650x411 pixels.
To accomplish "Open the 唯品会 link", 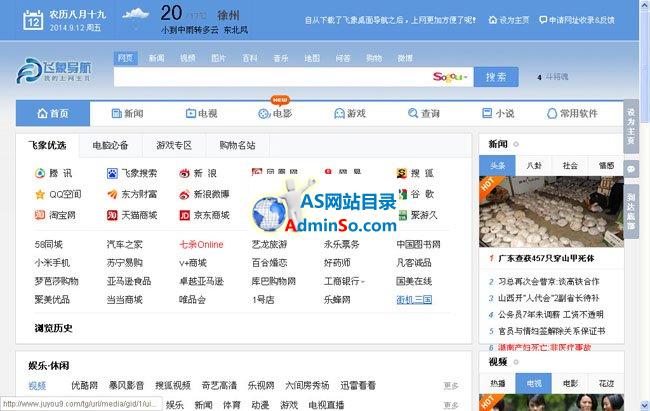I will coord(192,299).
